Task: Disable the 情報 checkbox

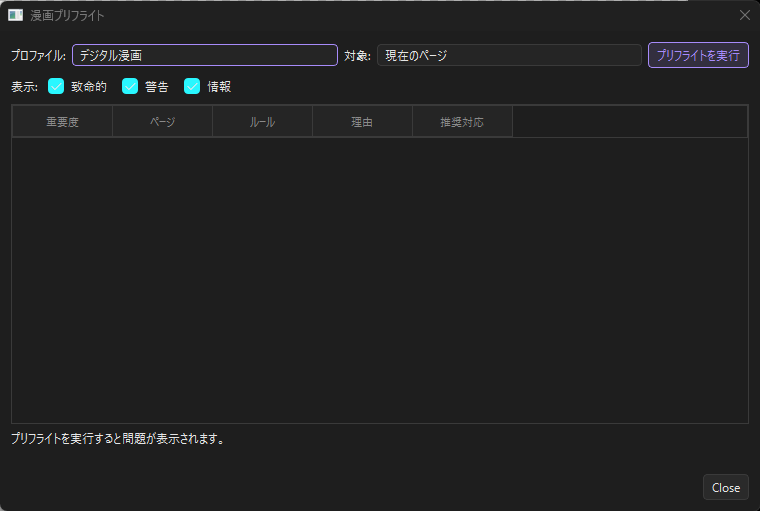Action: (192, 86)
